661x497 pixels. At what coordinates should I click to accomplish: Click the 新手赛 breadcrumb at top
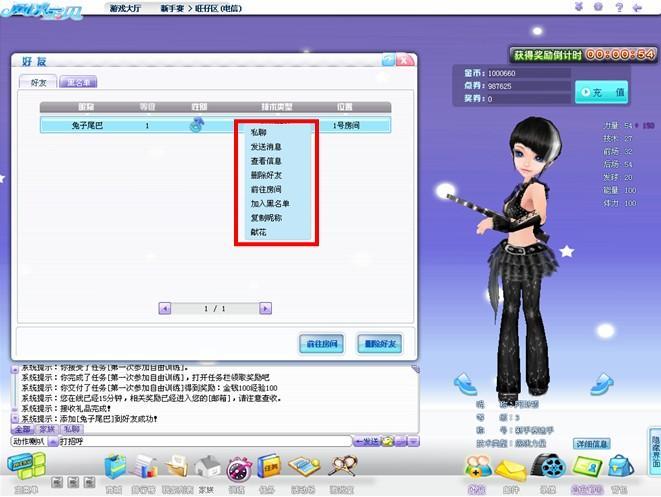pos(172,8)
